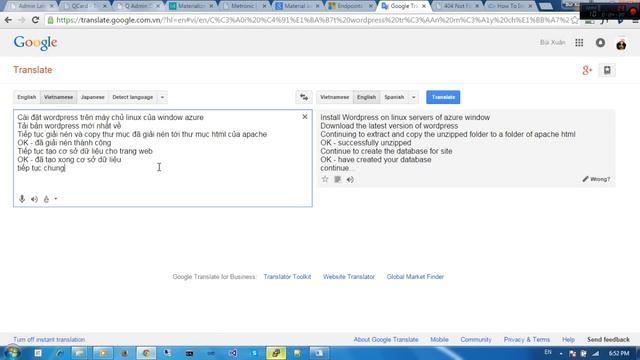Open the Community footer link
Viewport: 640px width, 360px height.
476,340
